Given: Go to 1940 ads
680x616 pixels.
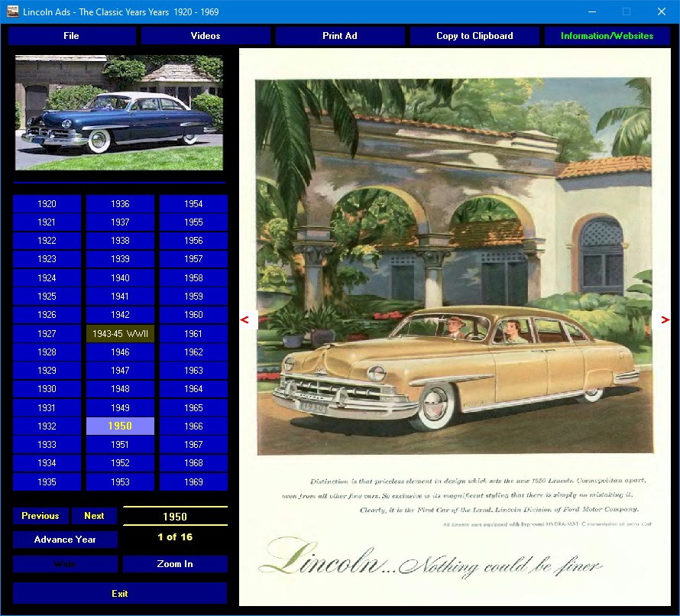Looking at the screenshot, I should point(120,278).
